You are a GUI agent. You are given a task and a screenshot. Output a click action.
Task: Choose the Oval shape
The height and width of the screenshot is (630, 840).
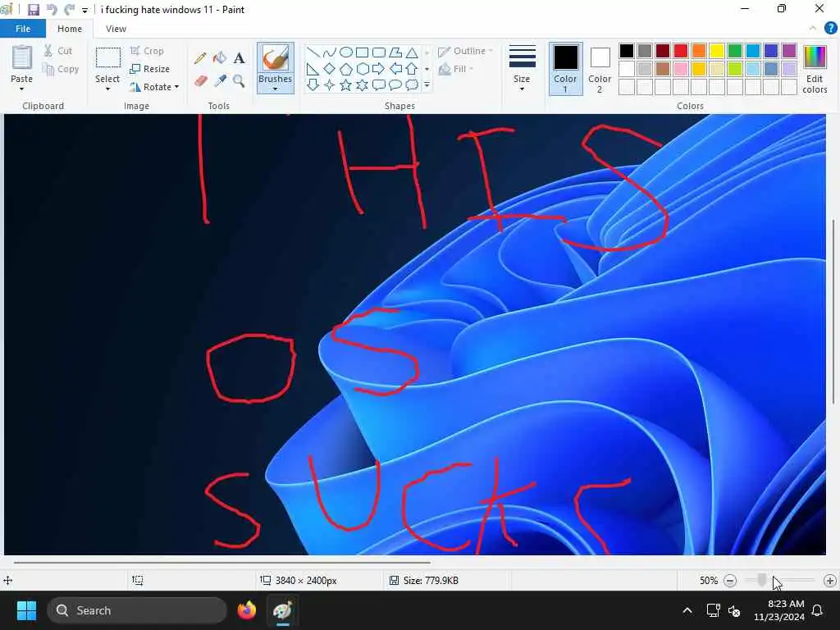coord(346,52)
